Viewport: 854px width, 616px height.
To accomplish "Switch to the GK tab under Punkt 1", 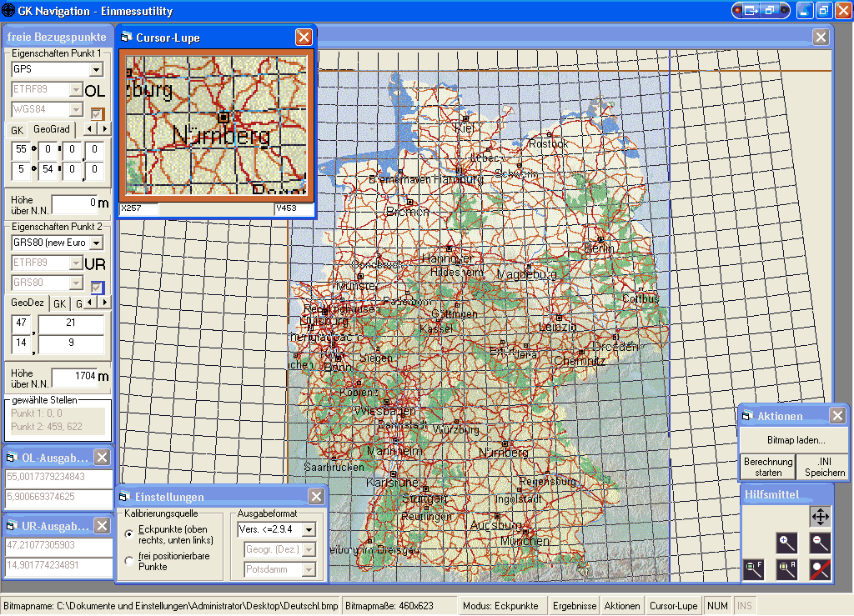I will 17,130.
